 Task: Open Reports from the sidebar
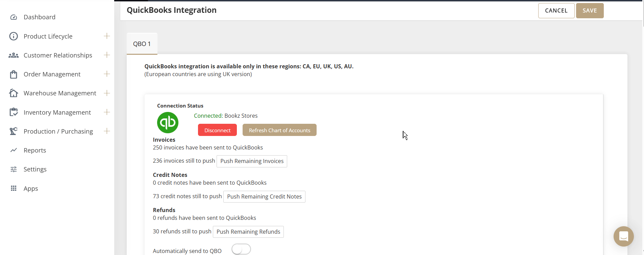click(35, 150)
